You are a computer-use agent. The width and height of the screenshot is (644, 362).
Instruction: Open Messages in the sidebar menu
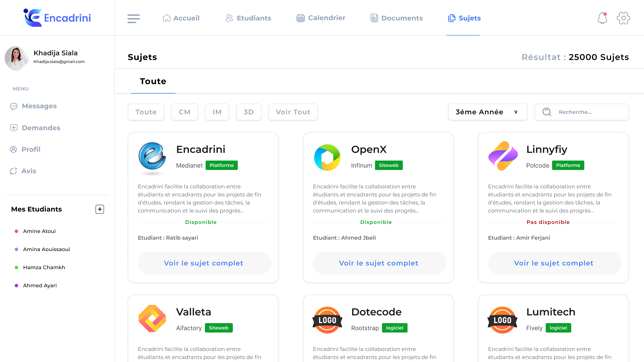coord(33,106)
